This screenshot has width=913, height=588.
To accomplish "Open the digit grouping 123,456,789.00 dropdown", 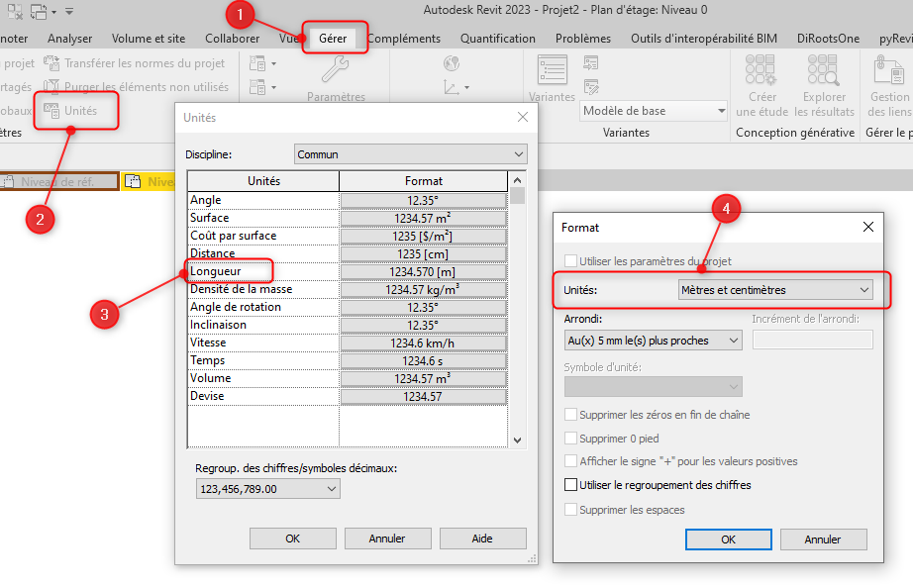I will 268,489.
